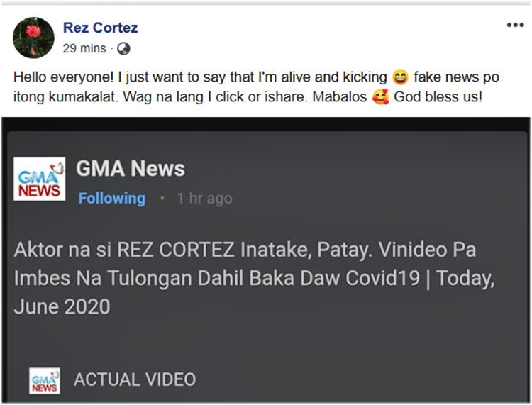The height and width of the screenshot is (405, 532).
Task: Click the smiling hearts emoji
Action: (380, 97)
